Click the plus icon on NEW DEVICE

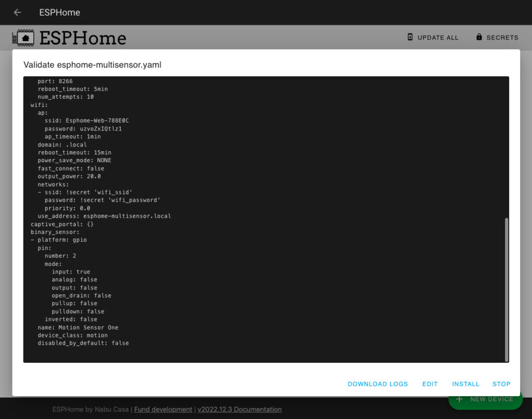(460, 399)
